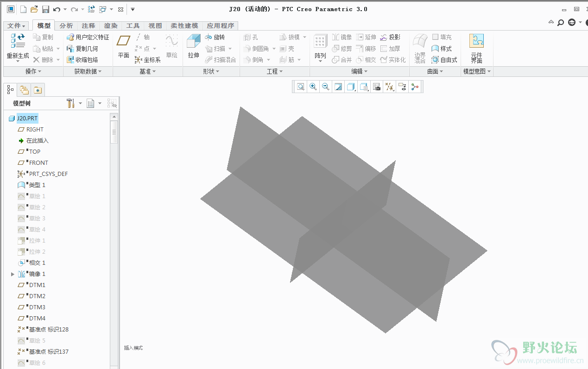Expand the 编辑 editing group
The height and width of the screenshot is (369, 588).
click(360, 71)
